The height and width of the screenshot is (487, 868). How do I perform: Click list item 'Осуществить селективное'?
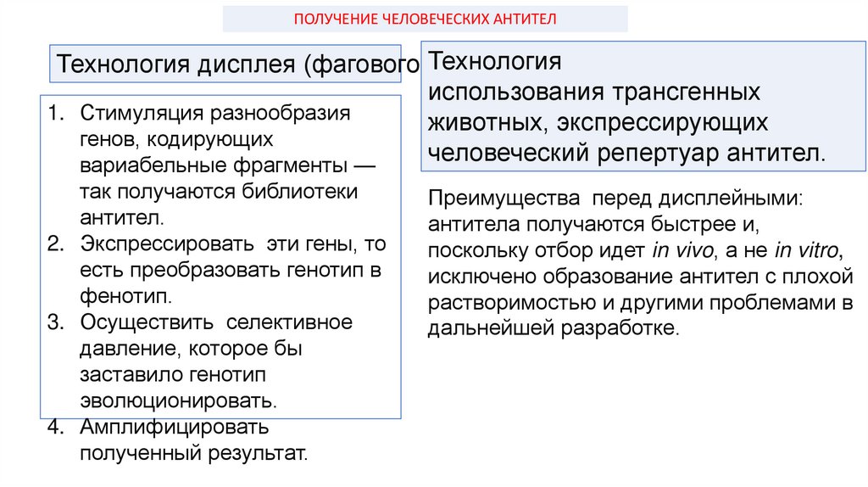(x=216, y=322)
